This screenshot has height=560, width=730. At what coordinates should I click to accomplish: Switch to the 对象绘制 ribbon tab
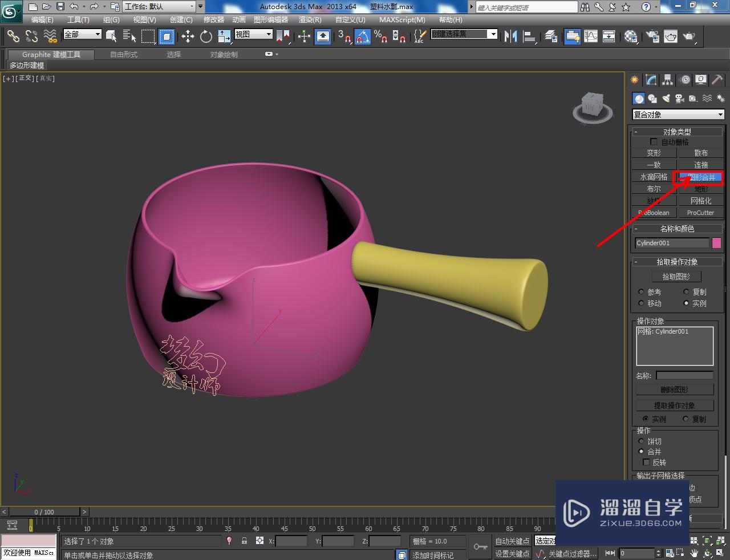click(224, 55)
